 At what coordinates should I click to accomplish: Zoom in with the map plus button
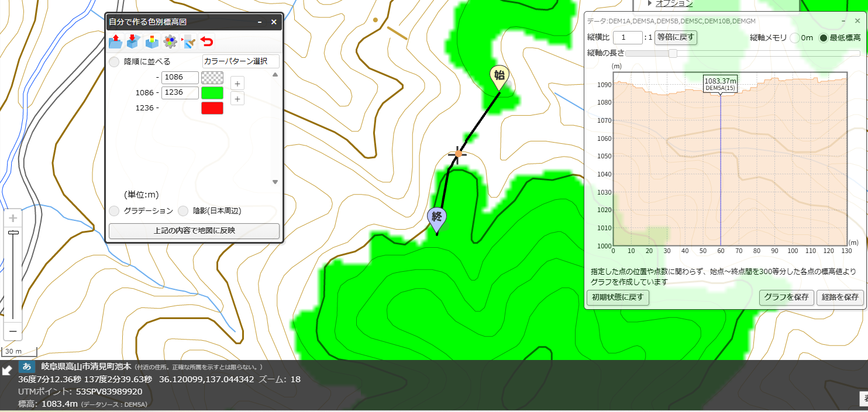13,218
